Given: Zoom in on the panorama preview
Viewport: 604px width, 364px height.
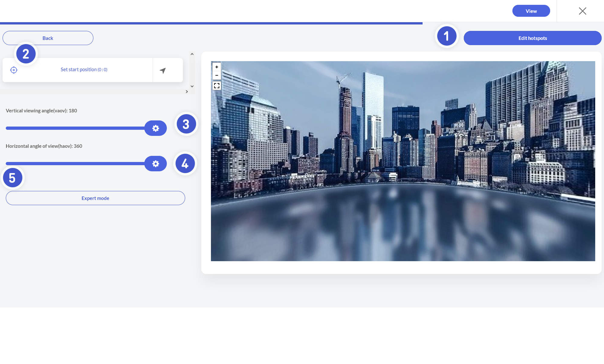Looking at the screenshot, I should (217, 67).
